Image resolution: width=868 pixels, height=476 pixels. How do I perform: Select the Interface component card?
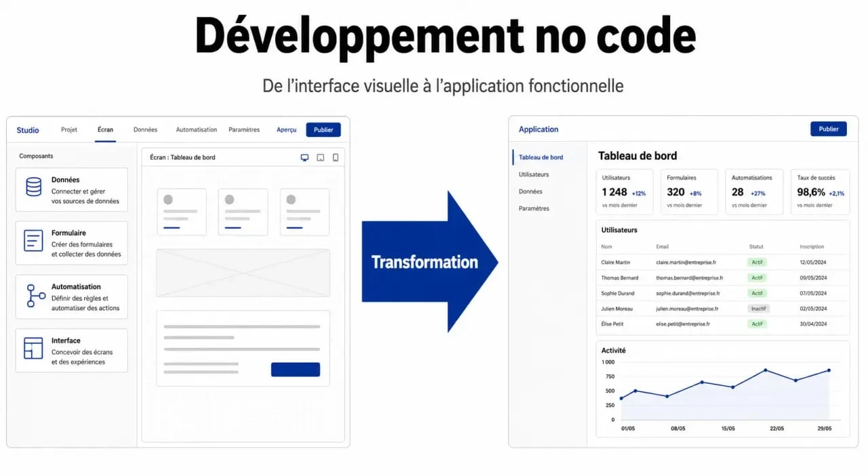pos(72,351)
